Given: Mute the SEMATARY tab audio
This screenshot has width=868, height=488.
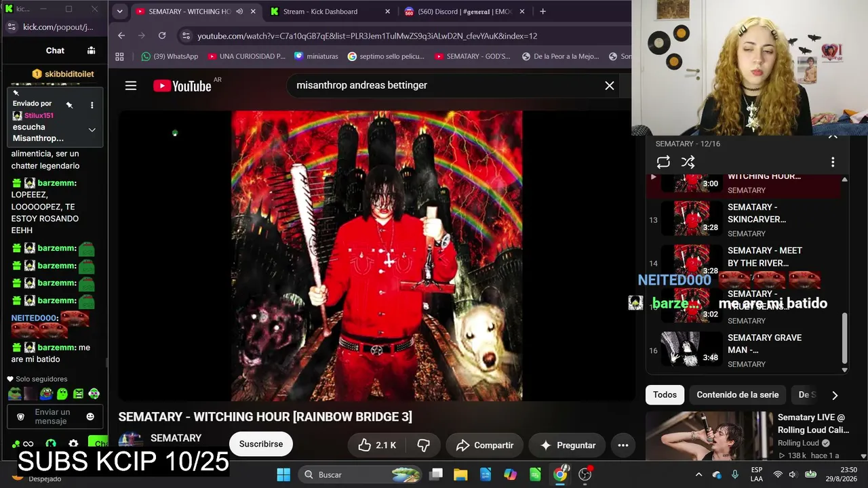Looking at the screenshot, I should point(239,12).
